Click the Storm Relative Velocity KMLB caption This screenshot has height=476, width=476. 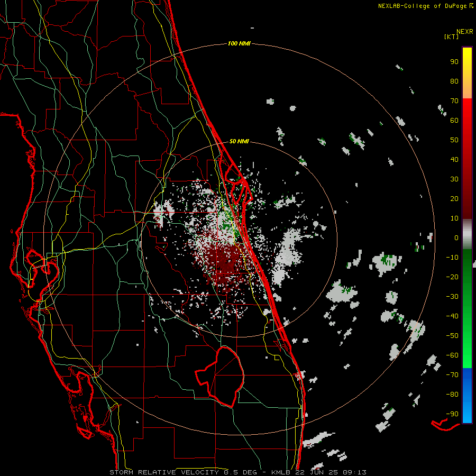(x=238, y=472)
